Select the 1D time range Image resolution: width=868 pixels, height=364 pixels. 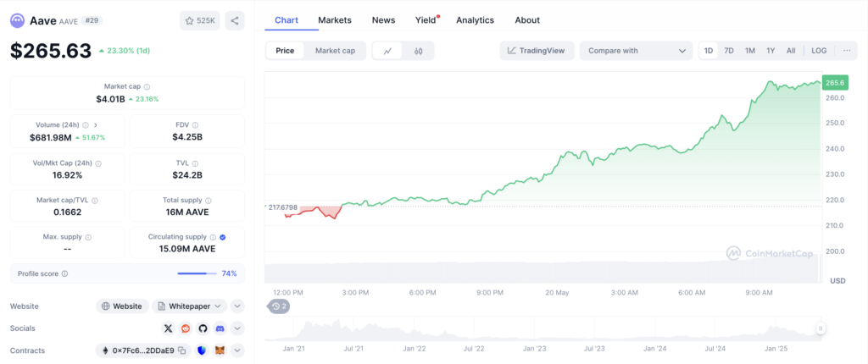709,50
